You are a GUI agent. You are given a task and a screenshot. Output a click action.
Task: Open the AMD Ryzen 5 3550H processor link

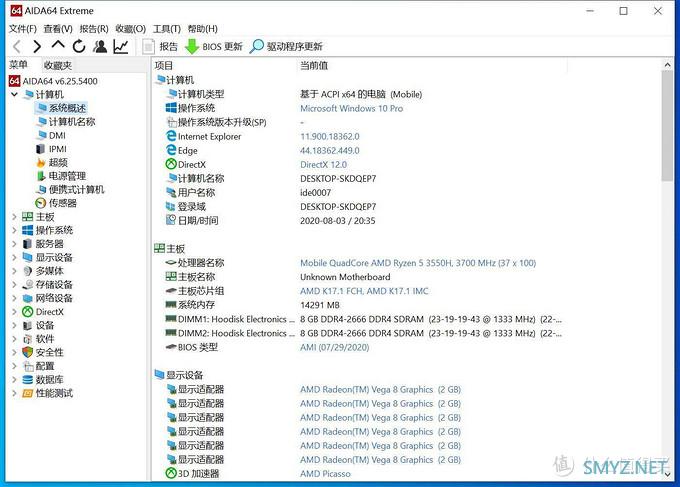tap(418, 263)
